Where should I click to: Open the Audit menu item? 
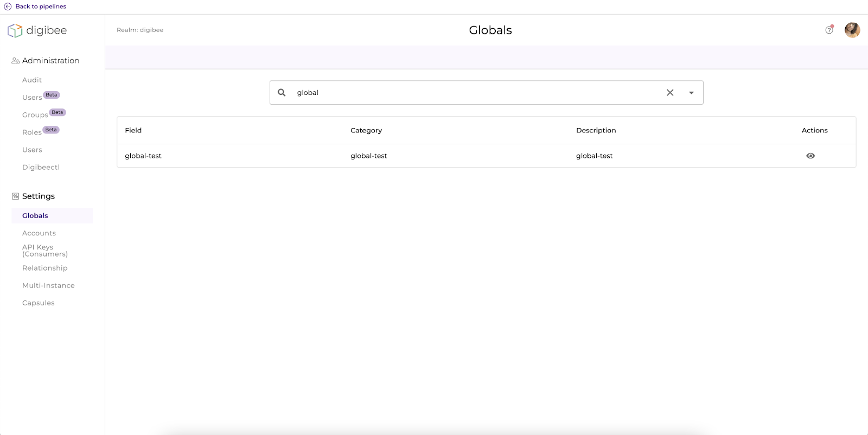tap(32, 80)
